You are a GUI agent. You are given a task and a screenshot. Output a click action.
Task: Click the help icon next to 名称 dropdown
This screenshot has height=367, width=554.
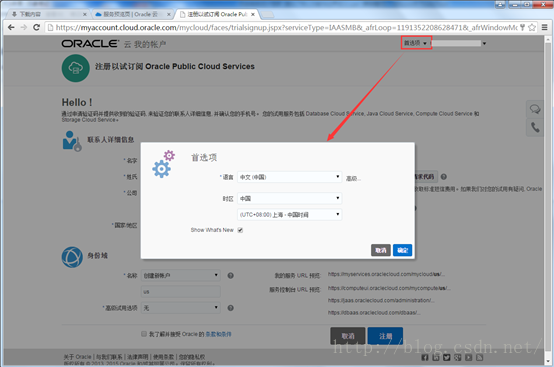click(x=230, y=276)
